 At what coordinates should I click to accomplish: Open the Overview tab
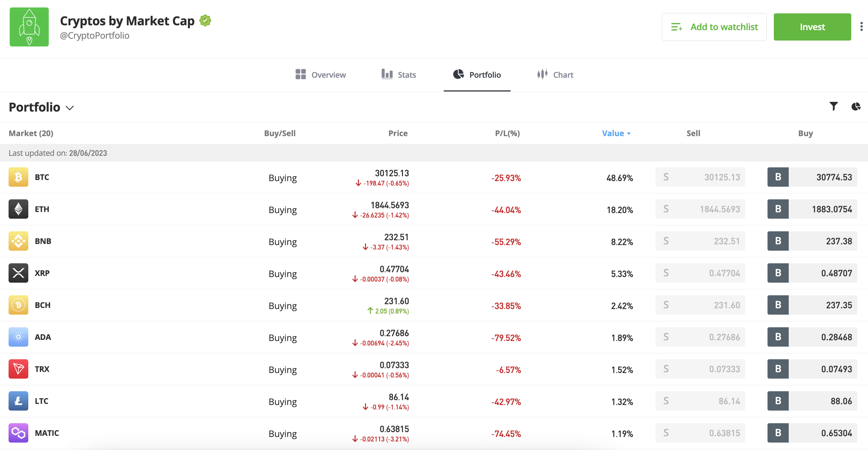tap(320, 75)
